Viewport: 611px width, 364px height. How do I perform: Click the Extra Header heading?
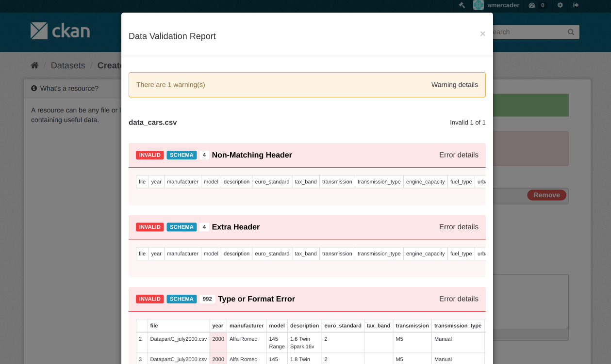click(x=236, y=227)
